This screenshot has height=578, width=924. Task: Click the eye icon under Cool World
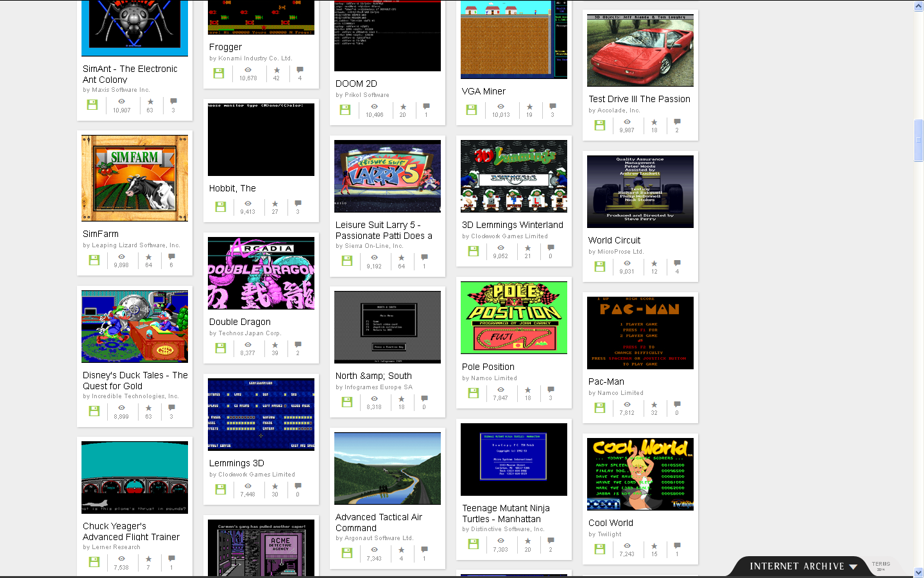coord(627,546)
